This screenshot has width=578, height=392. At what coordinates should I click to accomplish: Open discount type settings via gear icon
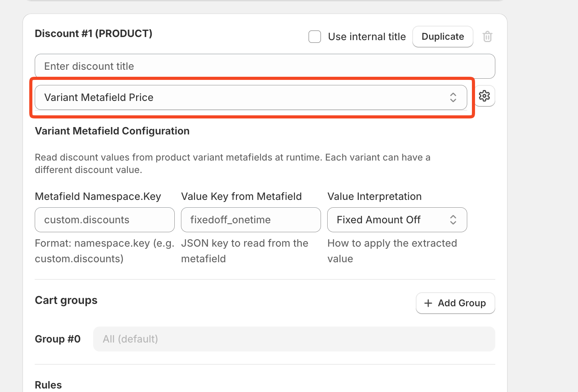(484, 96)
